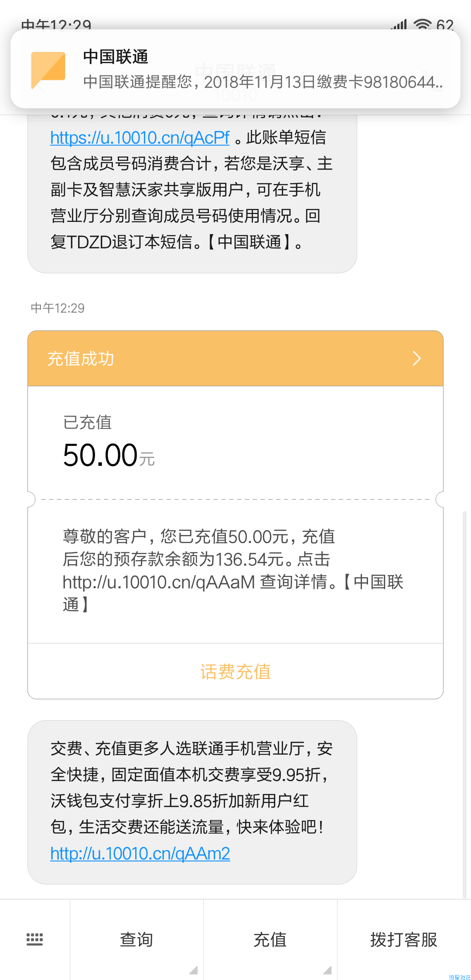Tap the 话费充值 button
This screenshot has width=471, height=980.
click(235, 671)
